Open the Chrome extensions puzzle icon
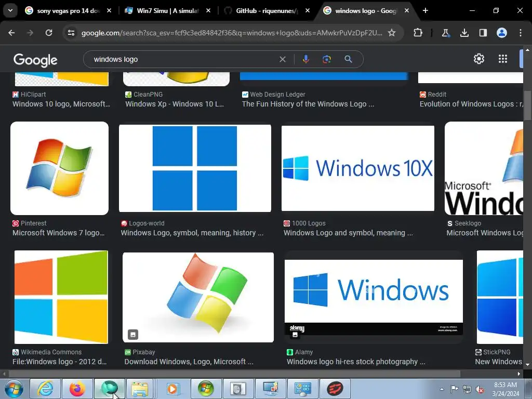 [418, 33]
